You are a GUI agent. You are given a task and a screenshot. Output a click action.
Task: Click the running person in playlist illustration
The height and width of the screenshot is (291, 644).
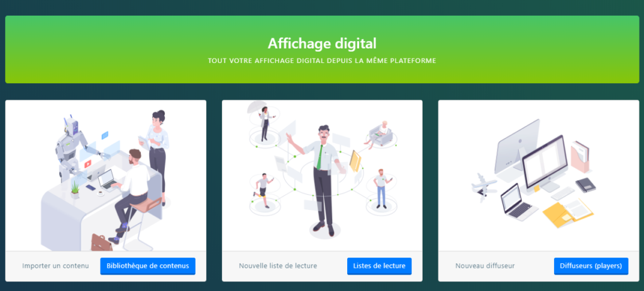pos(263,190)
